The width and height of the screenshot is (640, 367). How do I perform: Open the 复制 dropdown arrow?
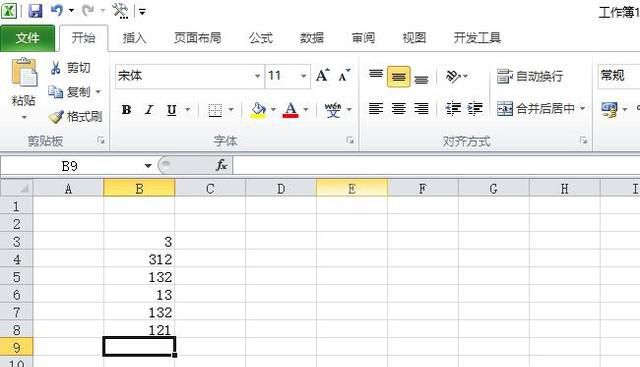(x=98, y=92)
